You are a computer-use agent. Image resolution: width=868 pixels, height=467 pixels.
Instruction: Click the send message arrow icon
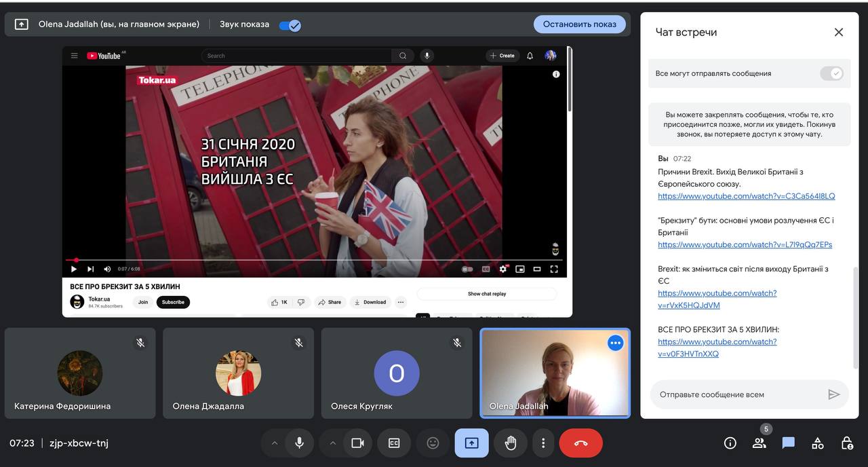pyautogui.click(x=834, y=394)
